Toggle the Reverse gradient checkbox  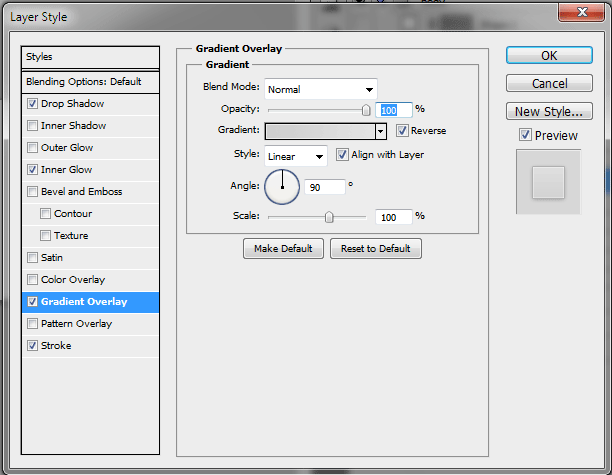click(x=402, y=131)
